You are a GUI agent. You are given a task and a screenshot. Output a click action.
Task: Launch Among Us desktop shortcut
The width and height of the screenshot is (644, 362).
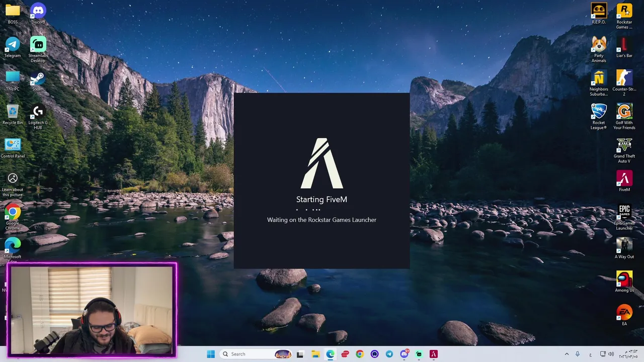pos(624,282)
